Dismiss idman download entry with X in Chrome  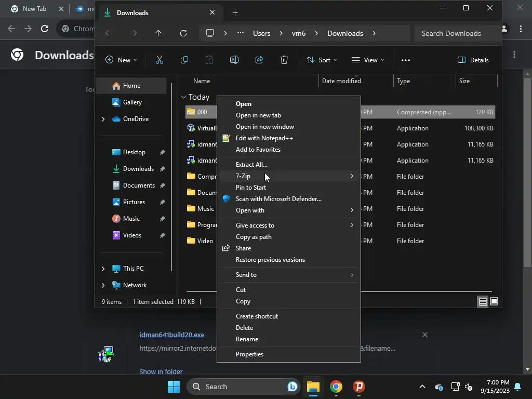(x=425, y=335)
